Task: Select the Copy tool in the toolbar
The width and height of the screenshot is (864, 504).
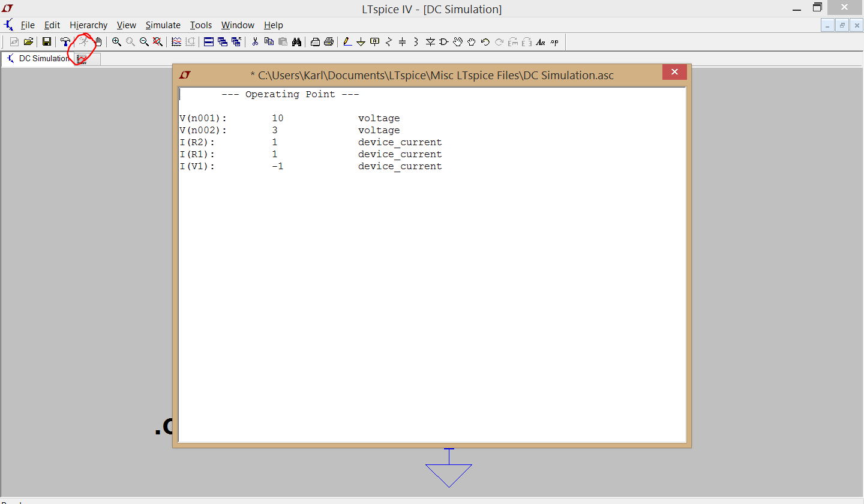Action: click(269, 41)
